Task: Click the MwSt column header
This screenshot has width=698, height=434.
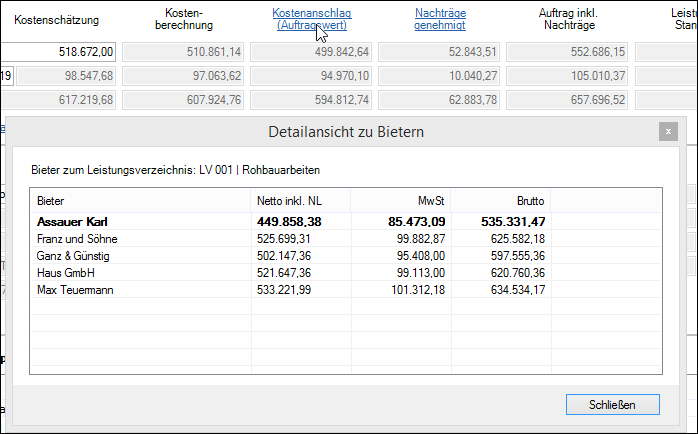Action: coord(401,201)
